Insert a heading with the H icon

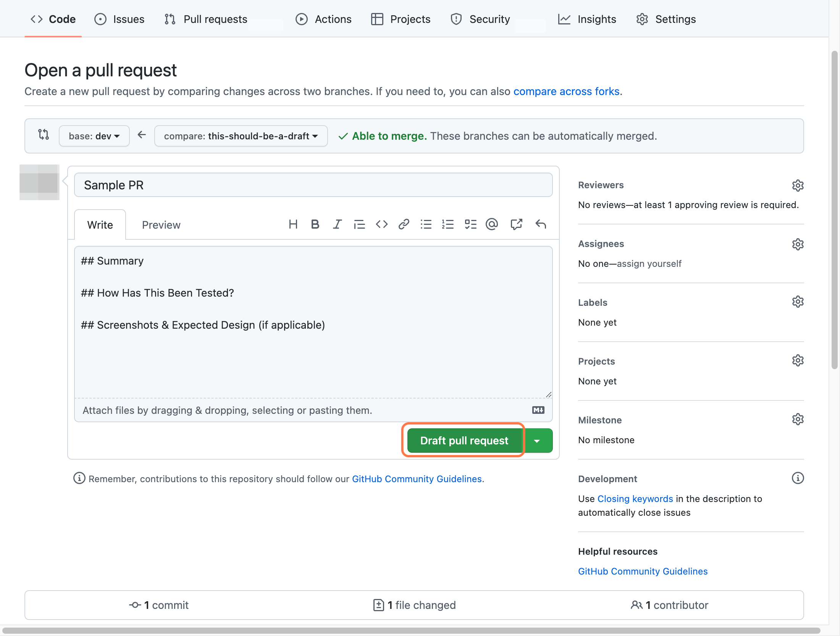pos(293,224)
